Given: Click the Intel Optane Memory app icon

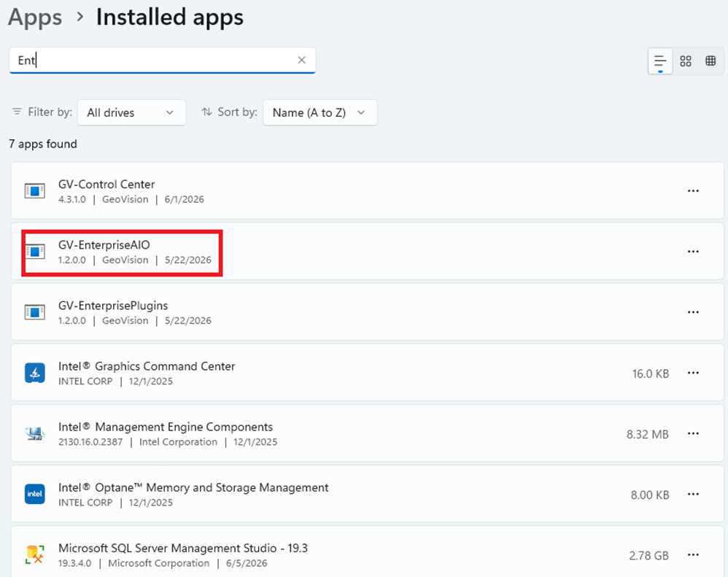Looking at the screenshot, I should tap(35, 494).
